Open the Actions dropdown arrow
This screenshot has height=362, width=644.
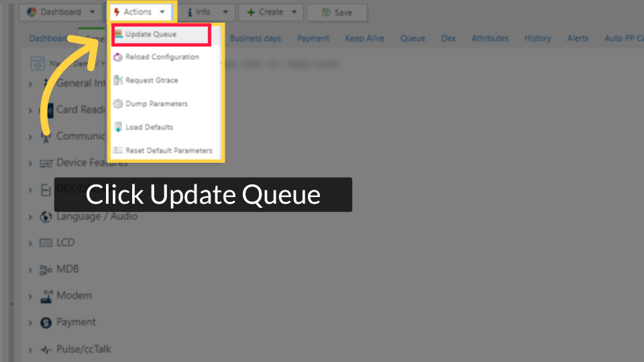coord(162,12)
